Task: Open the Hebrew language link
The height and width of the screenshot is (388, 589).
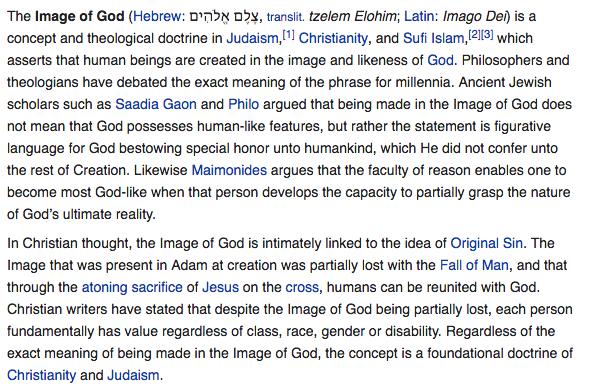Action: [157, 17]
